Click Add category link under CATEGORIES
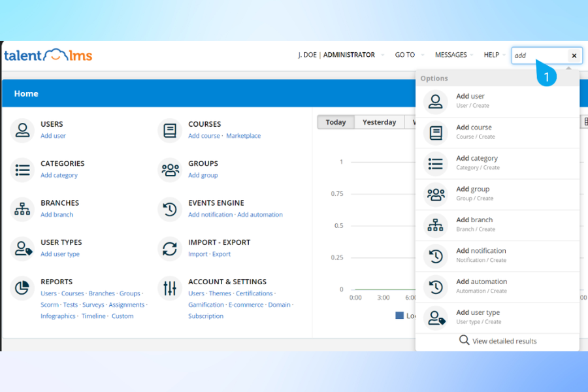This screenshot has height=392, width=588. click(59, 175)
